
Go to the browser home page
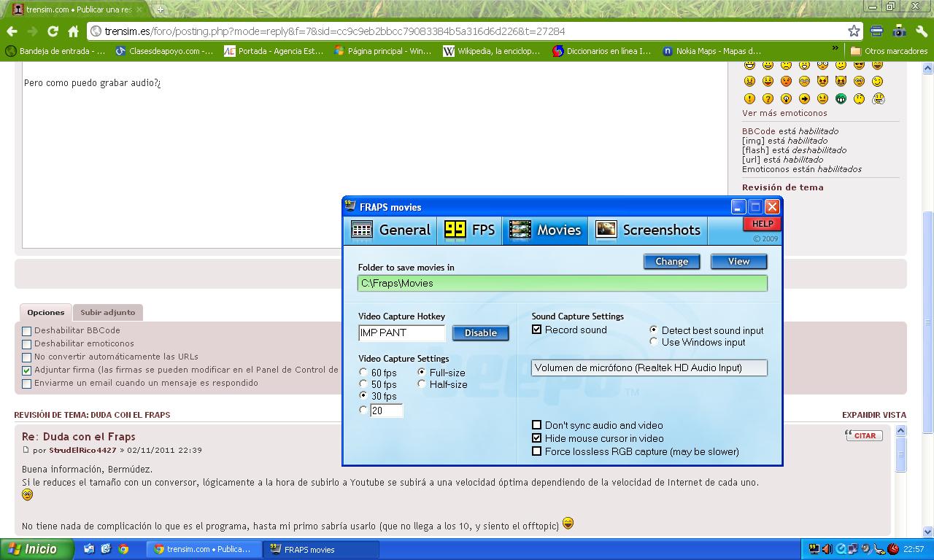[73, 31]
